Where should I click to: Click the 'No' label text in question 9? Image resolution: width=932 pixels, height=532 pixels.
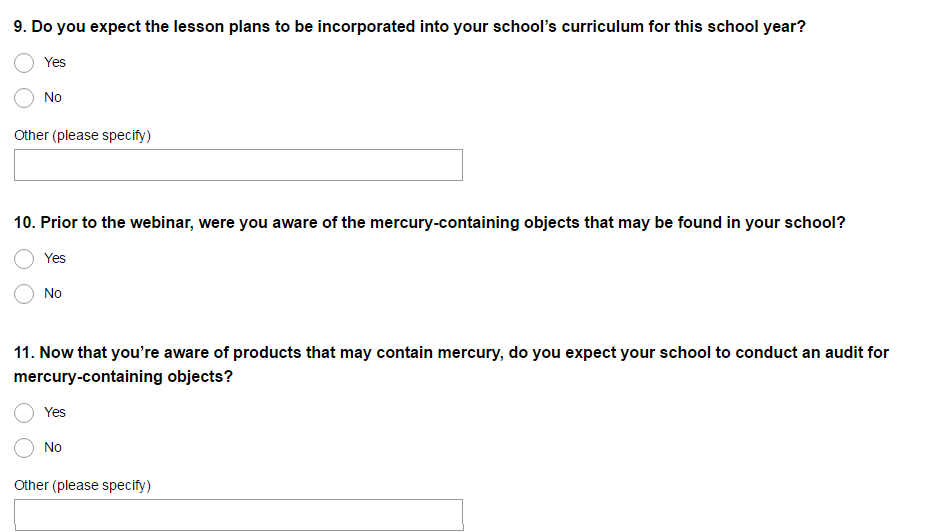pos(53,97)
